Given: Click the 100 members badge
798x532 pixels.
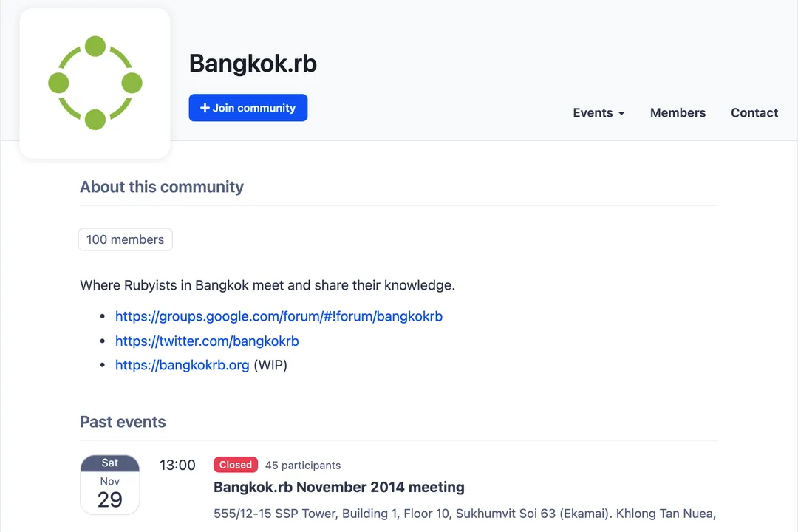Looking at the screenshot, I should [x=125, y=239].
